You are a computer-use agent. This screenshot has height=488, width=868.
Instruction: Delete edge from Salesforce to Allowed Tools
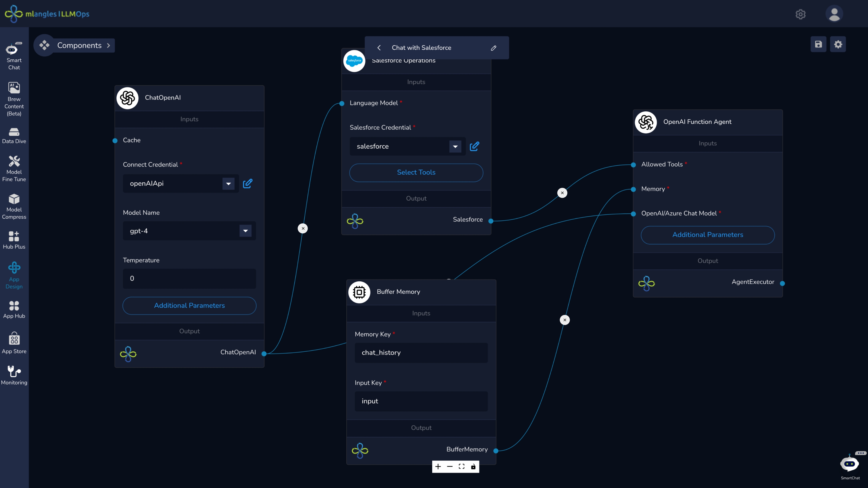click(562, 193)
